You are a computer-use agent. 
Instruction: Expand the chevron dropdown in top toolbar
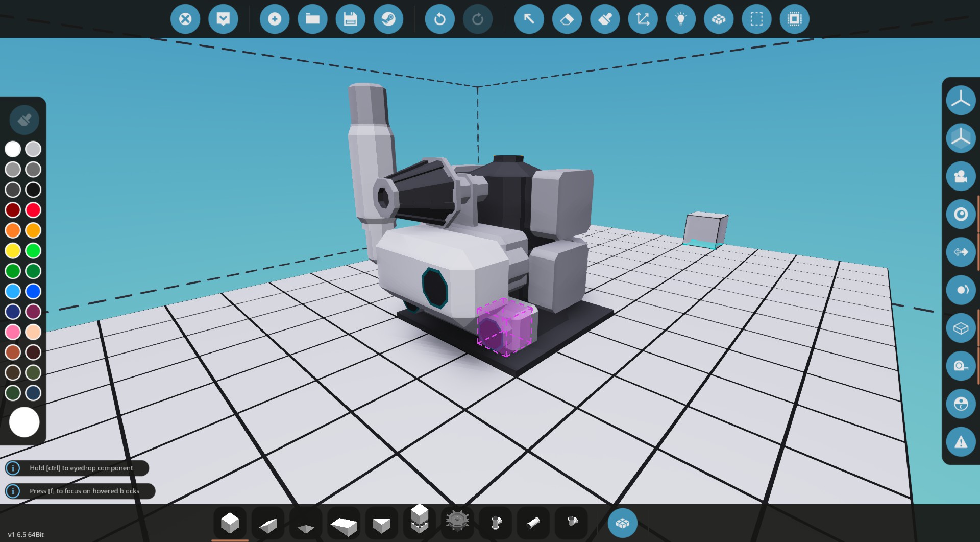(x=223, y=19)
